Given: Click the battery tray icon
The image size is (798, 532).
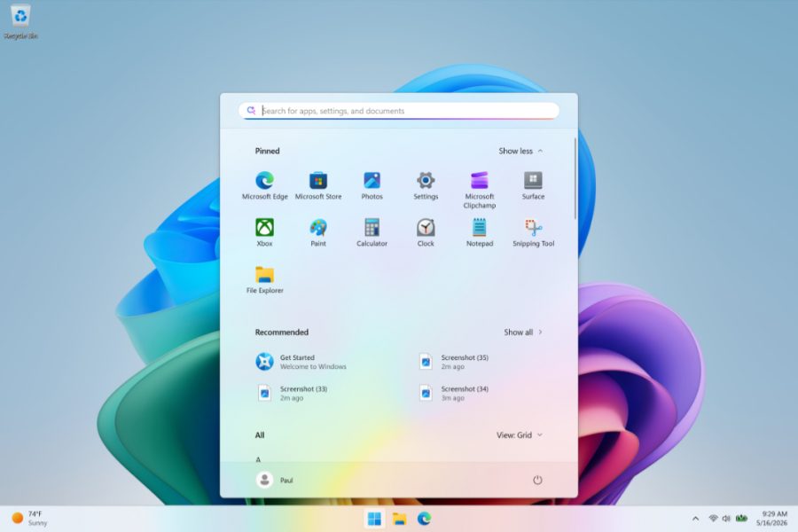Looking at the screenshot, I should coord(741,518).
